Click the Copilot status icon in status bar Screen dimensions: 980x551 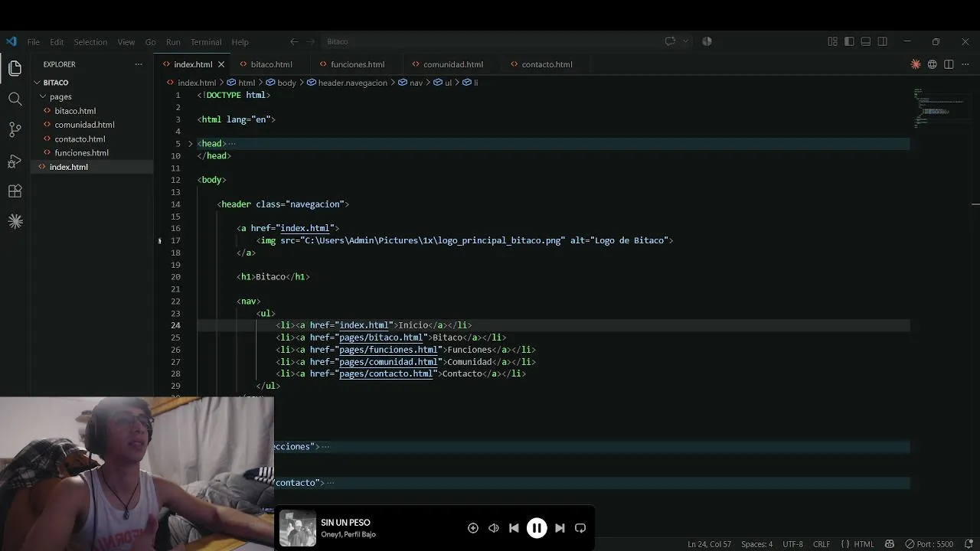tap(890, 544)
